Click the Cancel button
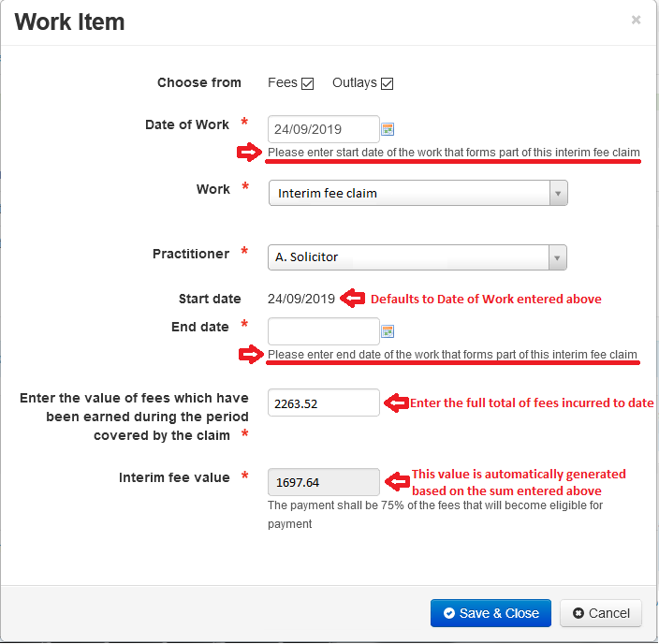 point(601,613)
